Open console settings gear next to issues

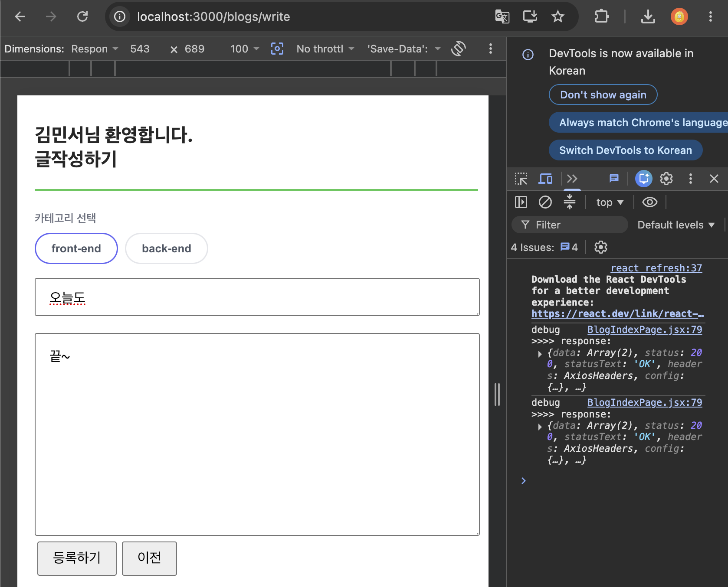point(601,247)
